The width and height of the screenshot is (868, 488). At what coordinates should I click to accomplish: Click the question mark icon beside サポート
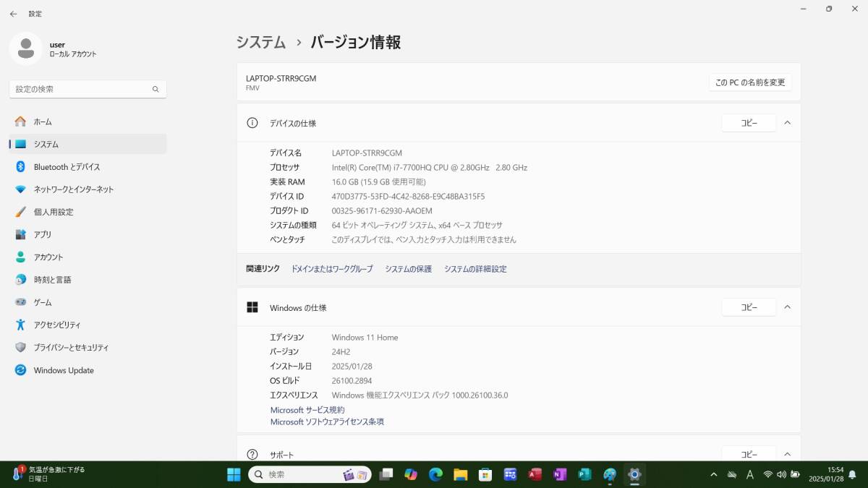[252, 454]
